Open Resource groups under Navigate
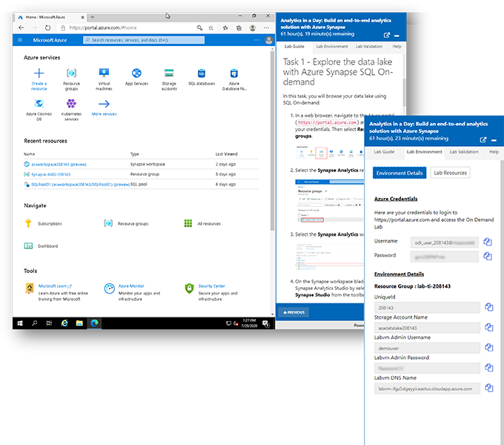Screen dimensions: 504x445 pos(133,223)
